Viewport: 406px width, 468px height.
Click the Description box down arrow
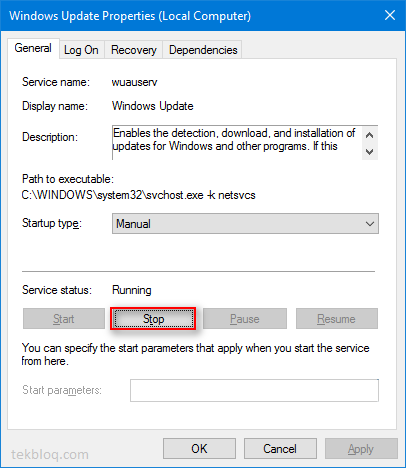369,152
